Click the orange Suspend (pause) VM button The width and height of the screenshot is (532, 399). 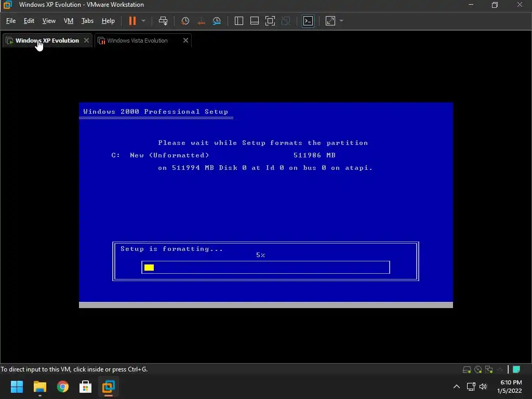[x=132, y=21]
